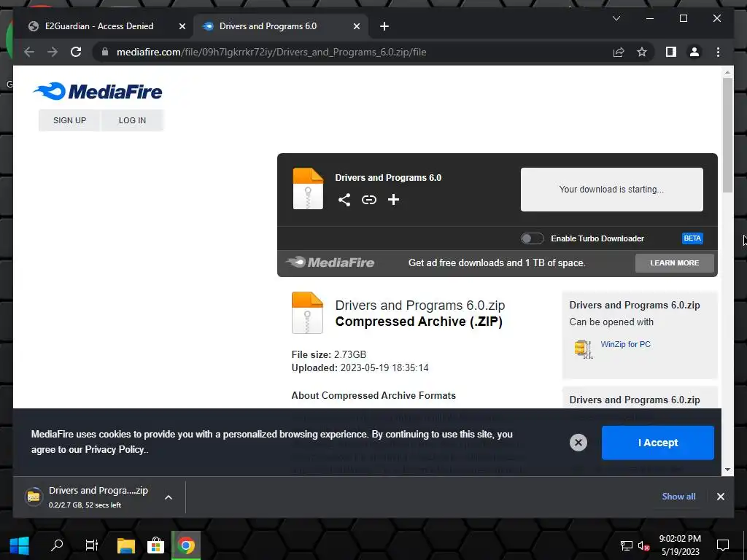Click the BETA badge next to Turbo Downloader

coord(692,238)
